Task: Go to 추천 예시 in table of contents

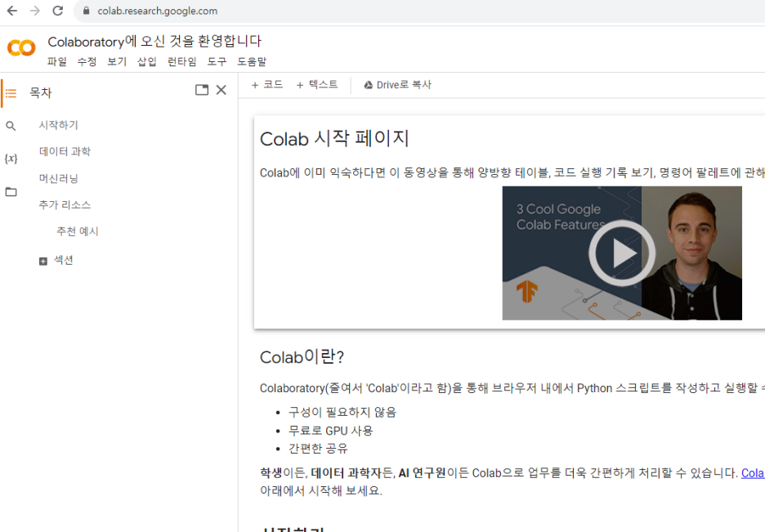Action: tap(78, 231)
